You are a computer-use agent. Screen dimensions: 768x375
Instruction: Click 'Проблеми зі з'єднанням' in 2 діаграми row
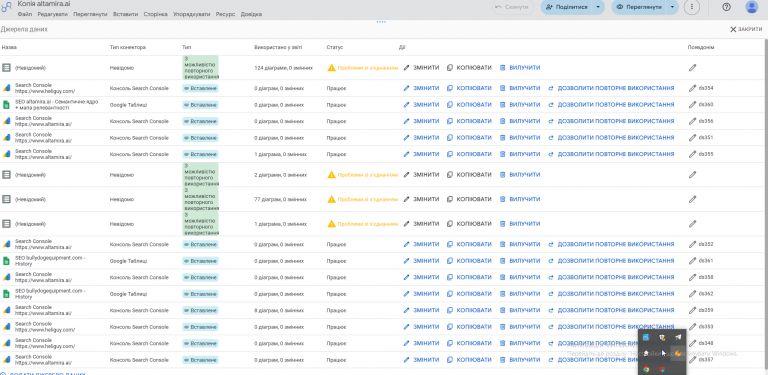(368, 175)
